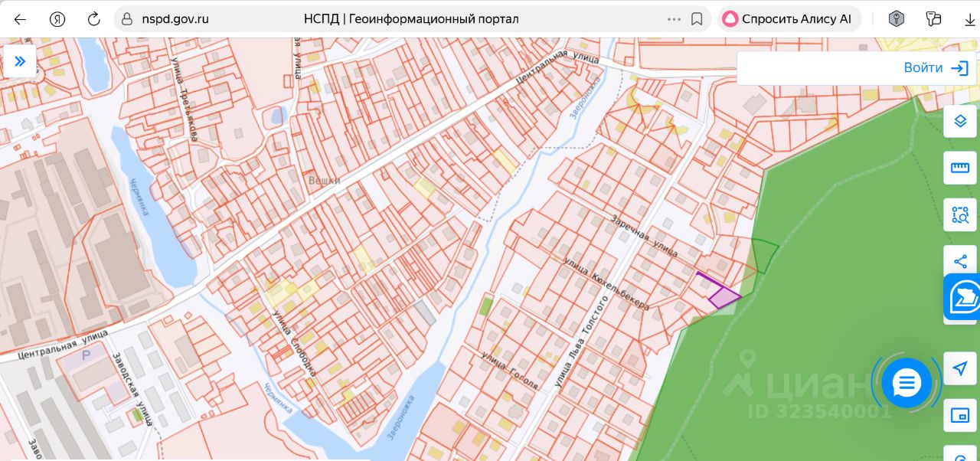
Task: Open the three-dots page menu in address bar
Action: (x=674, y=19)
